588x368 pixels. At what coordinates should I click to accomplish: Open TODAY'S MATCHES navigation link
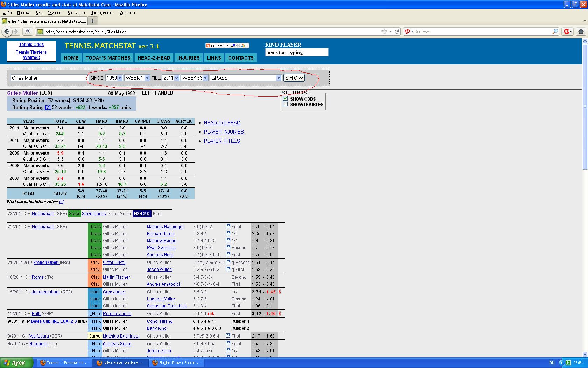coord(108,58)
